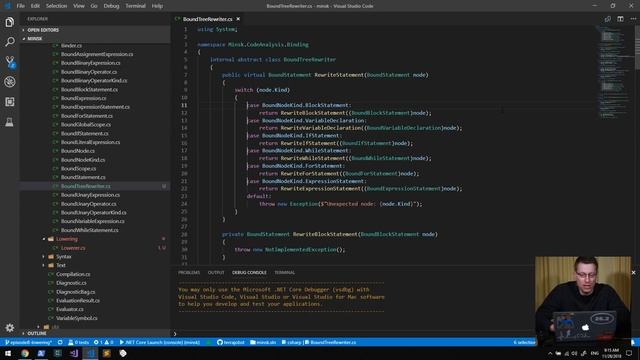The width and height of the screenshot is (640, 360).
Task: Click the Synchronize Changes icon in the status bar
Action: [x=60, y=342]
